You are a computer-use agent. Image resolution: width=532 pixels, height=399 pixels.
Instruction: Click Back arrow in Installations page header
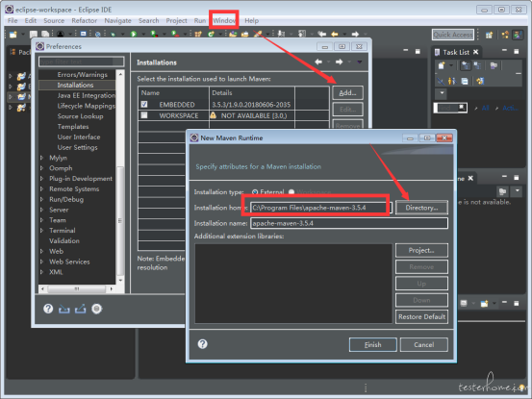click(318, 62)
